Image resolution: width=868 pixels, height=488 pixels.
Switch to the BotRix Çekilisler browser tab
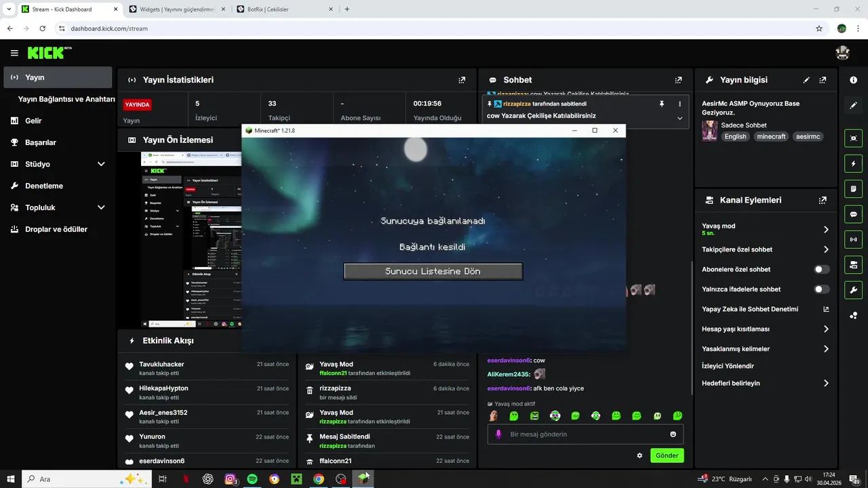click(285, 9)
